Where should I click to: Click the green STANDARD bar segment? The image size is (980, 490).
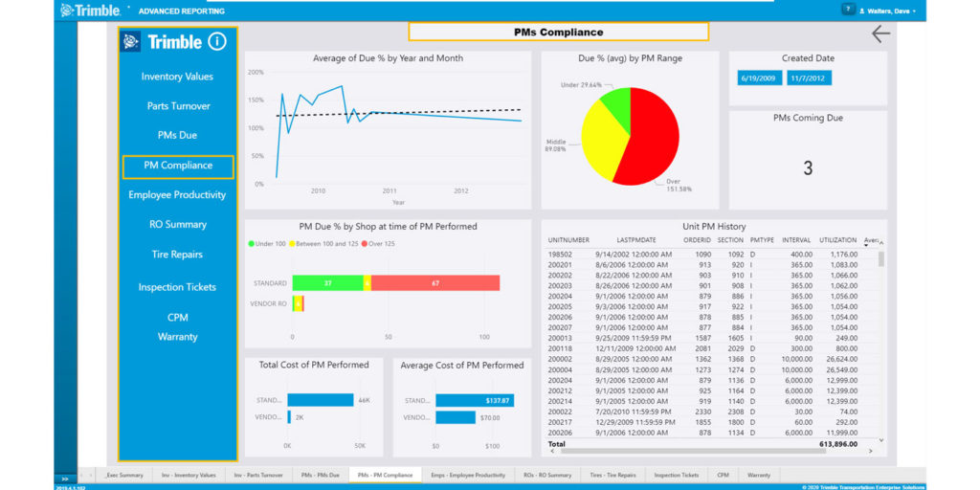(x=327, y=283)
